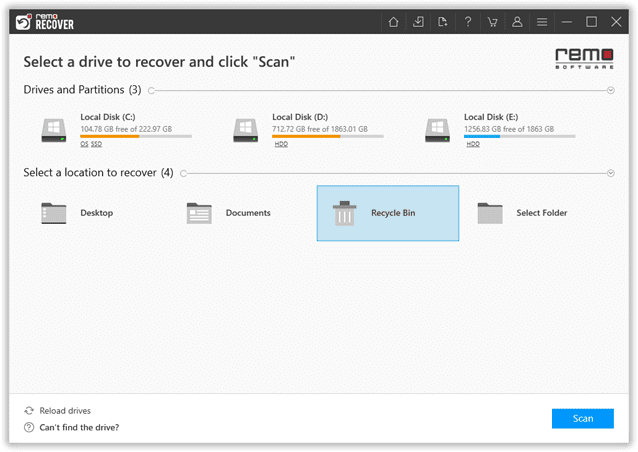Click the load recovery session icon
This screenshot has height=452, width=638.
point(443,22)
